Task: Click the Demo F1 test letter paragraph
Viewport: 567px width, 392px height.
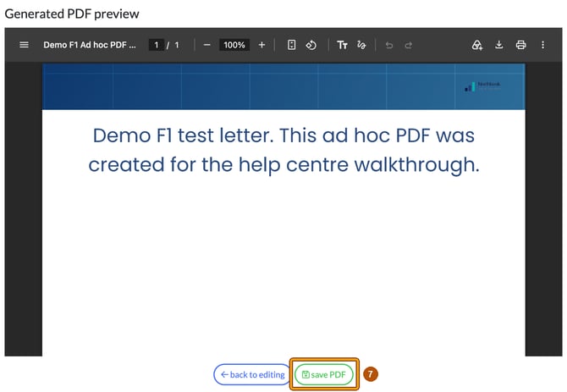Action: click(x=283, y=150)
